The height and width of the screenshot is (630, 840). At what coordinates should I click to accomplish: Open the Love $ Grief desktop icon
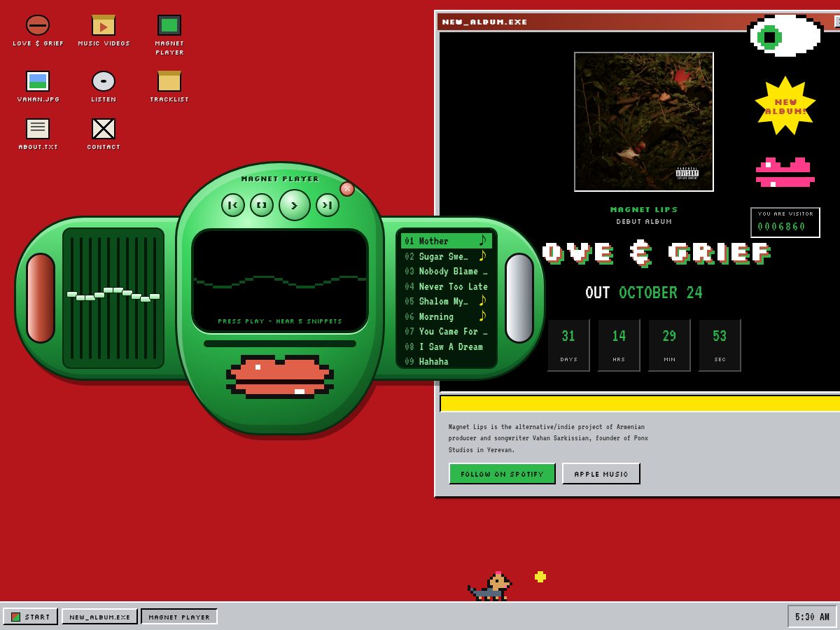pyautogui.click(x=38, y=31)
